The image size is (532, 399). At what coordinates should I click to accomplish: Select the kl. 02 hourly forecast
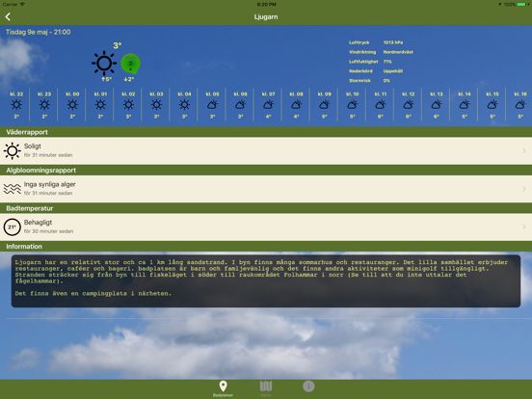click(128, 105)
